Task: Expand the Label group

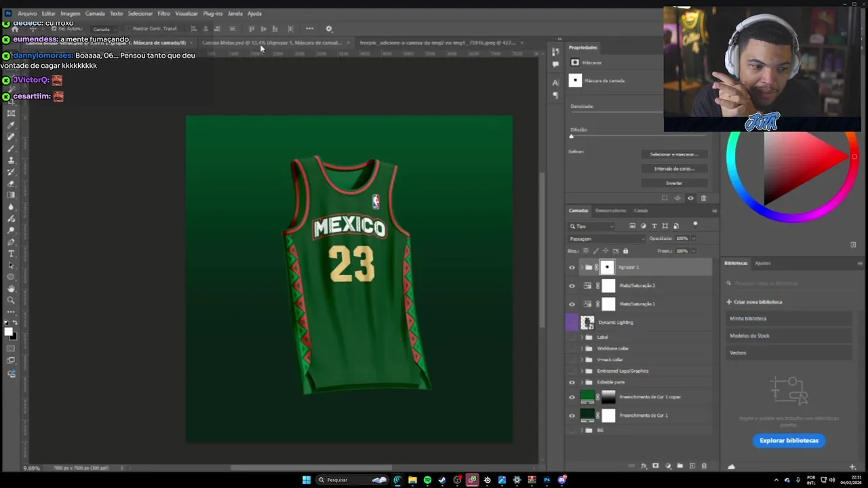Action: tap(581, 337)
